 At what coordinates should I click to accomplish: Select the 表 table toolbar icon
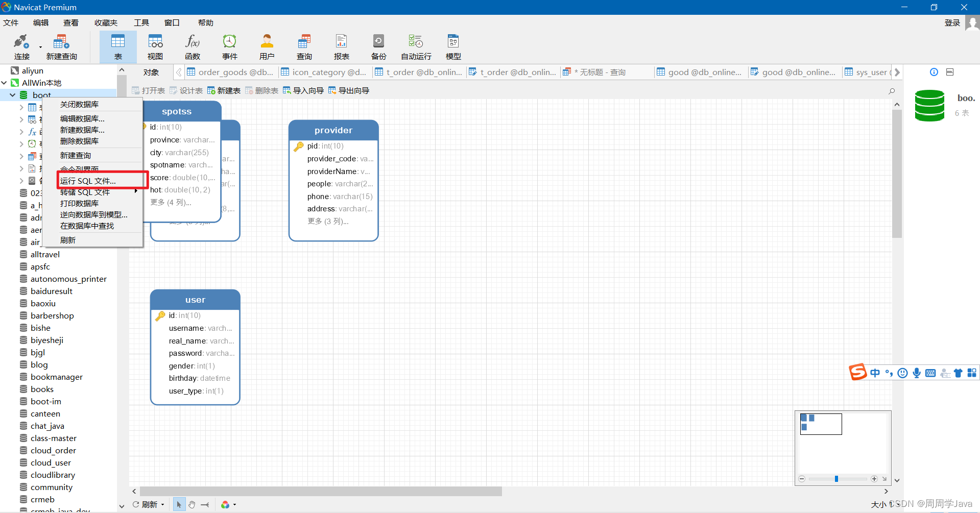(118, 47)
